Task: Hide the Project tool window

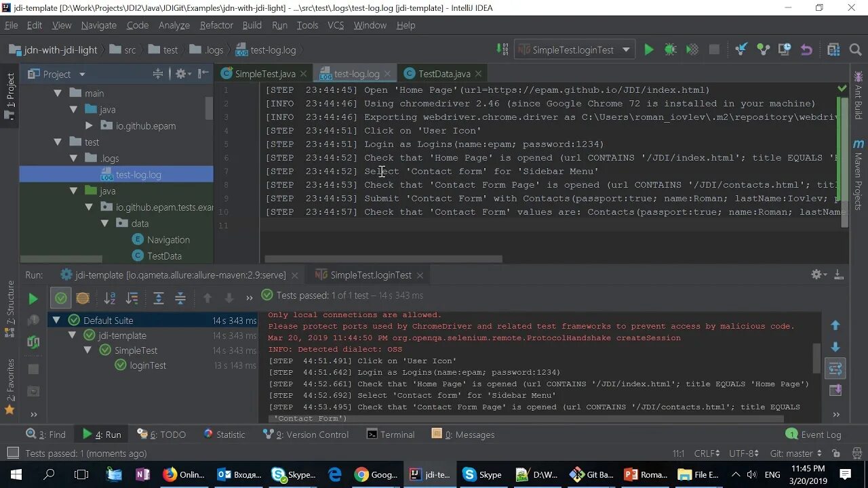Action: click(x=203, y=74)
